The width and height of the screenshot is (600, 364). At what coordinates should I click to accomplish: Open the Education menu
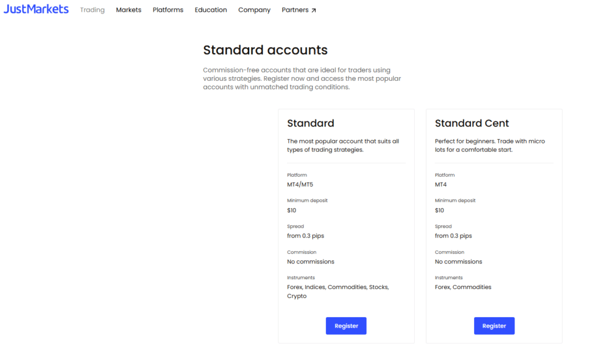[x=211, y=10]
